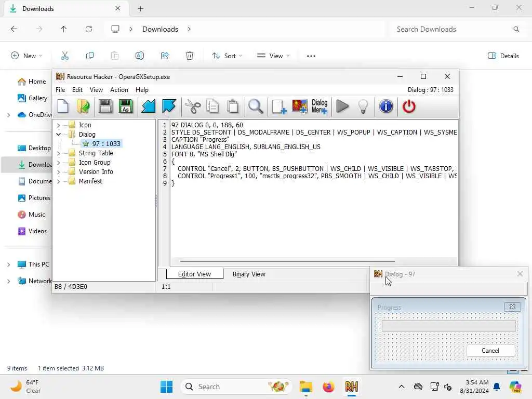
Task: Expand the Version Info node
Action: 58,172
